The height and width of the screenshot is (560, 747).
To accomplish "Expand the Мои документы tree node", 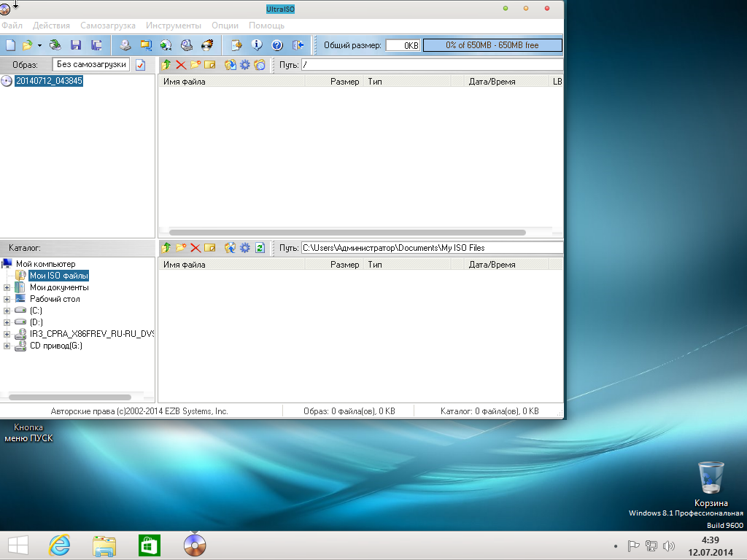I will (x=7, y=287).
